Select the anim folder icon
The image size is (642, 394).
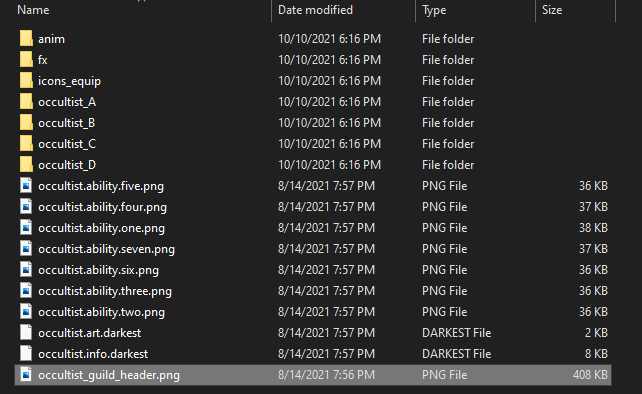(x=26, y=38)
